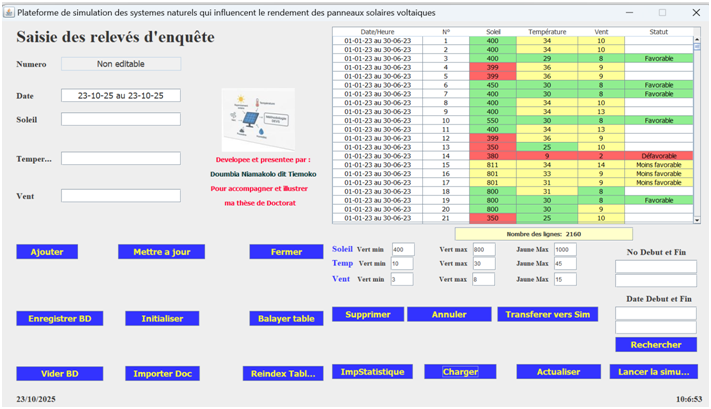Screen dimensions: 711x409
Task: Click the Soleil Vert min field
Action: click(x=403, y=249)
